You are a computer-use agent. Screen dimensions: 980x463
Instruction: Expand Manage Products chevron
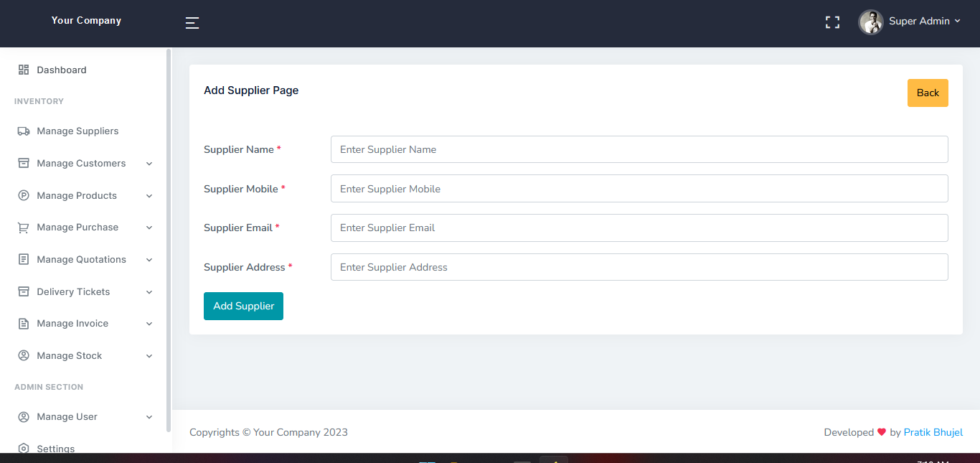[x=149, y=196]
